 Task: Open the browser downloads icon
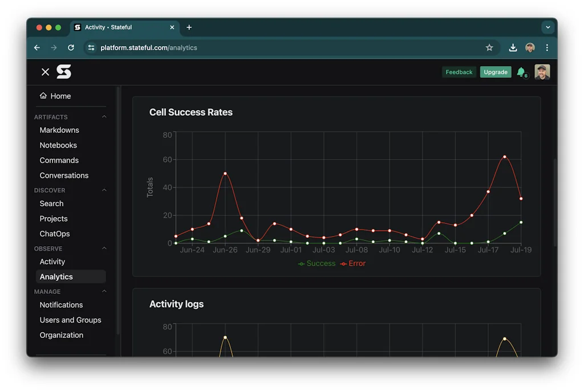tap(513, 48)
